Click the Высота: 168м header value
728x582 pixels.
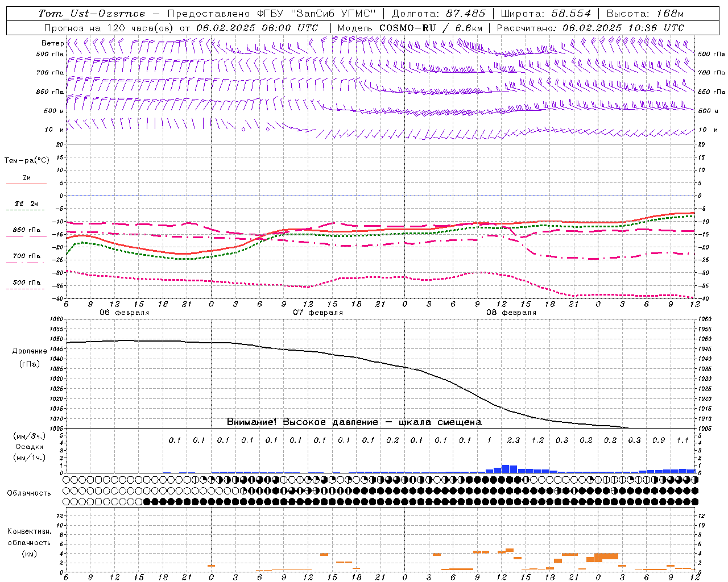(x=645, y=14)
